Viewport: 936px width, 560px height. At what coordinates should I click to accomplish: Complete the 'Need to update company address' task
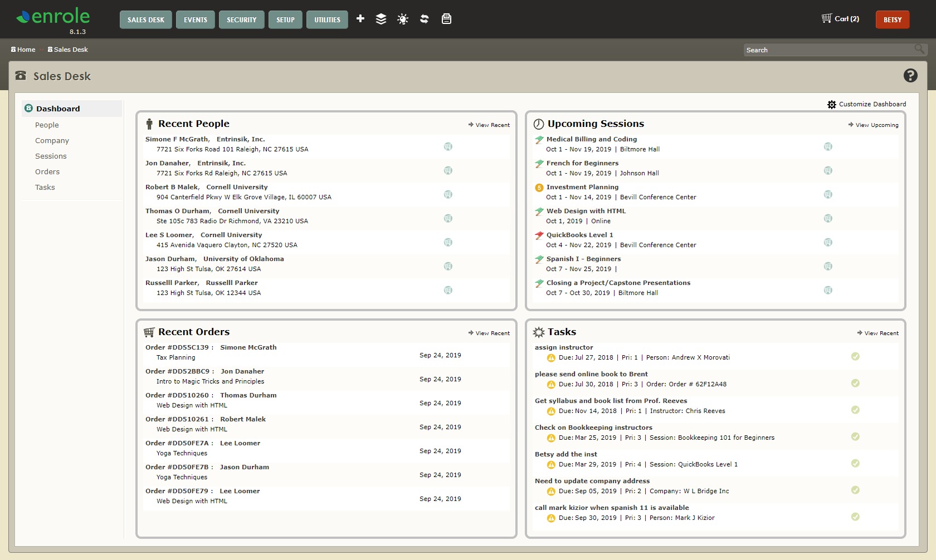pos(855,490)
